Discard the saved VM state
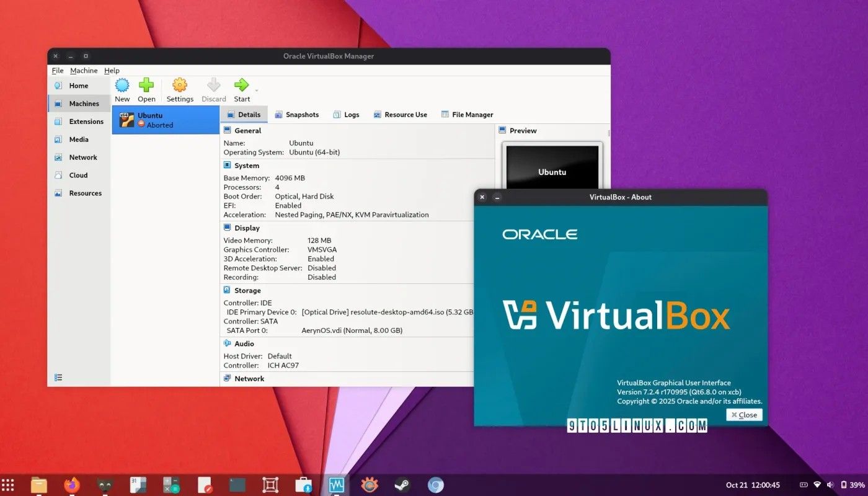 [x=213, y=89]
